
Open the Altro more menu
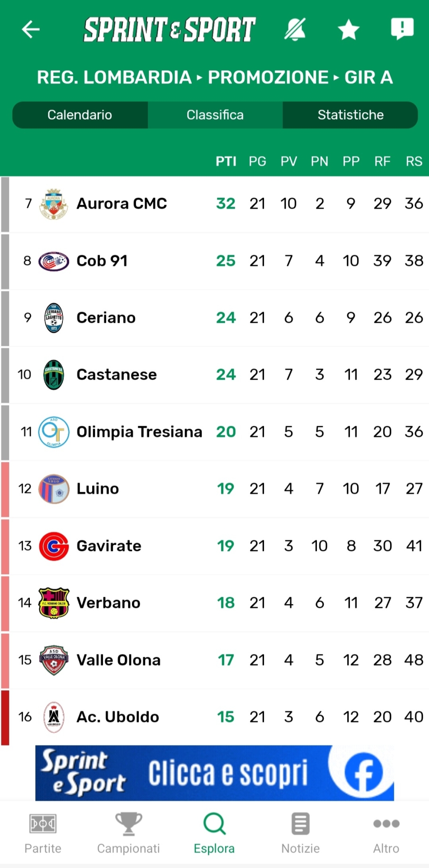click(386, 833)
